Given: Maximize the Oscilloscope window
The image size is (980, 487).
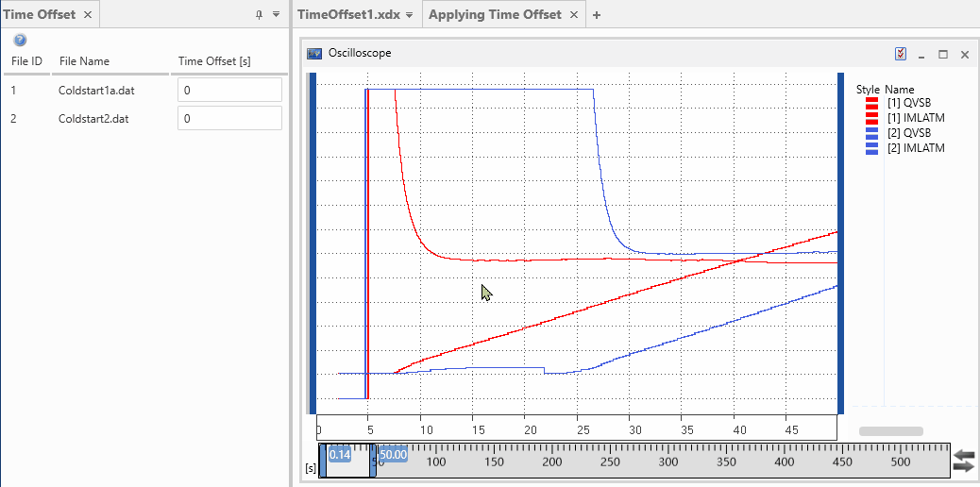Looking at the screenshot, I should [x=942, y=55].
